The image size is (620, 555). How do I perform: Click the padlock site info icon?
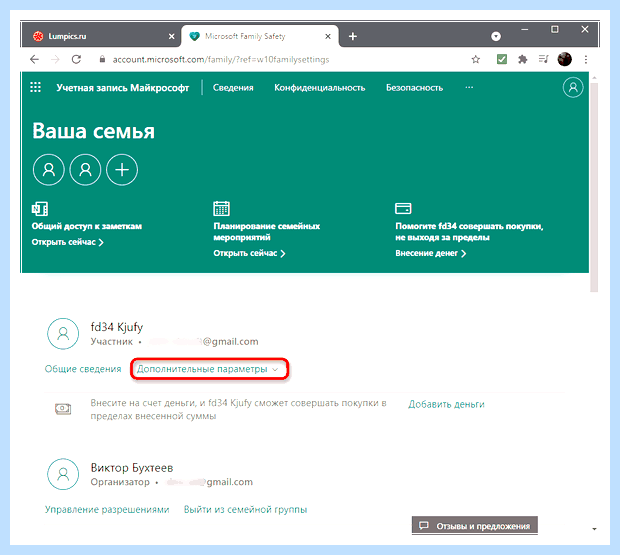pyautogui.click(x=102, y=59)
